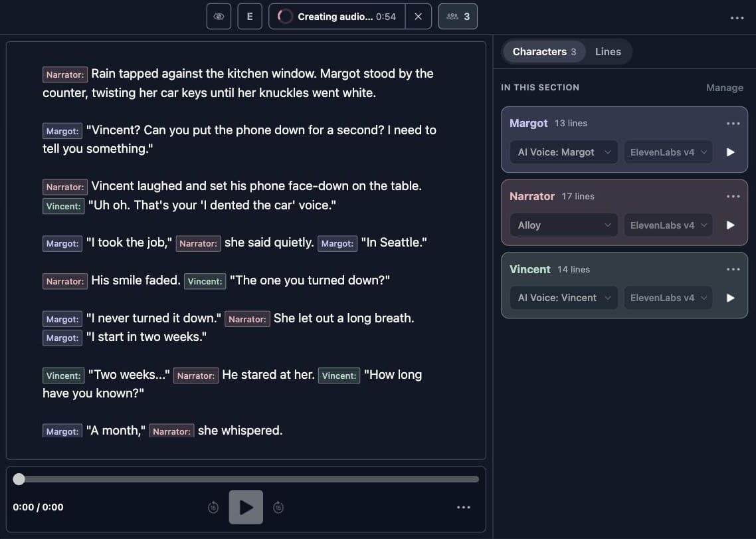Viewport: 756px width, 539px height.
Task: Preview Vincent's voice with play icon
Action: click(731, 298)
